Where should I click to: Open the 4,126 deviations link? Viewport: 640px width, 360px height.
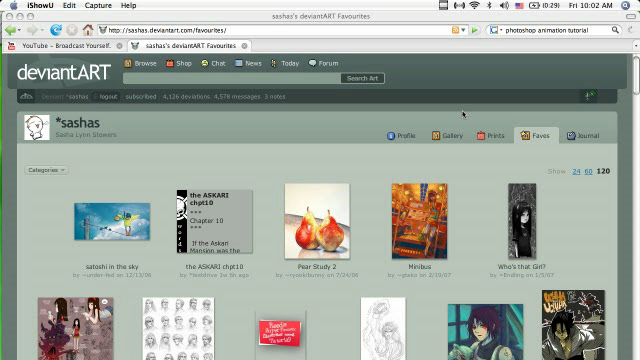[x=186, y=97]
